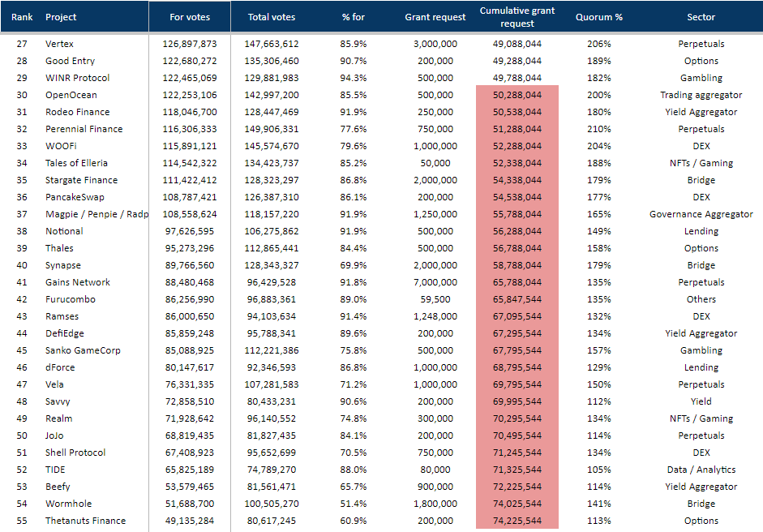This screenshot has width=763, height=532.
Task: Click the 51.4% for cell
Action: pyautogui.click(x=354, y=504)
